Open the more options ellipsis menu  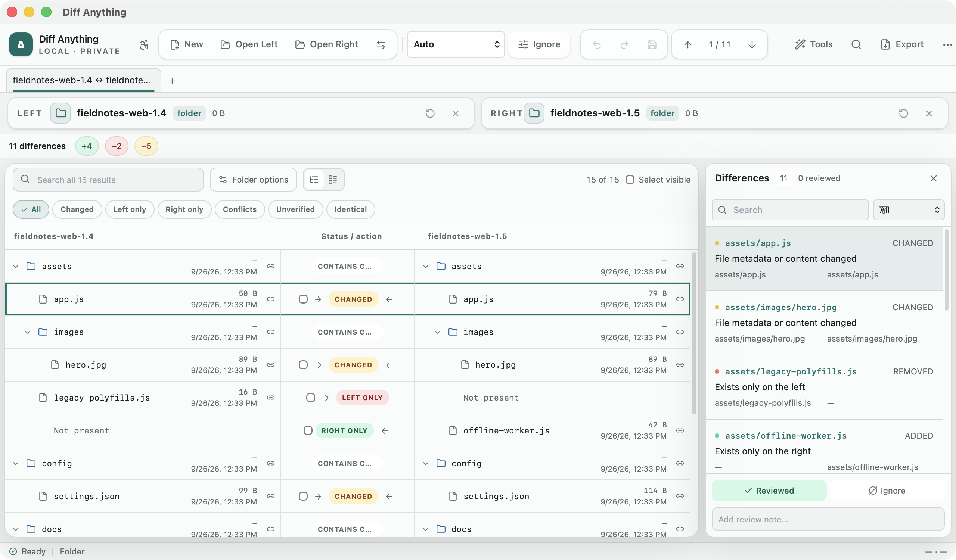tap(947, 44)
